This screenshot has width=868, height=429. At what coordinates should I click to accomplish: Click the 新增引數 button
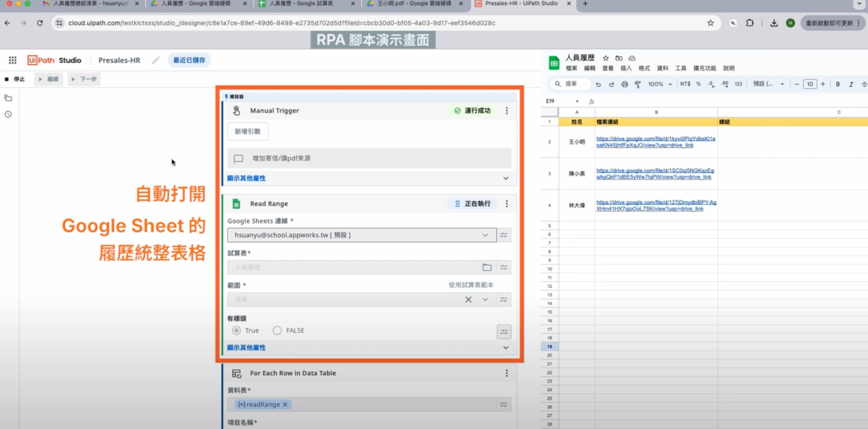pos(248,131)
